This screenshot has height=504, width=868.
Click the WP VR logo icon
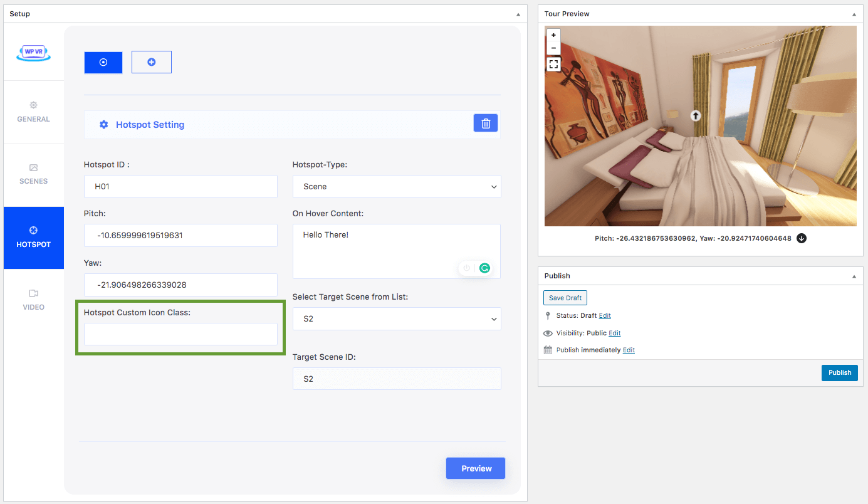click(33, 53)
